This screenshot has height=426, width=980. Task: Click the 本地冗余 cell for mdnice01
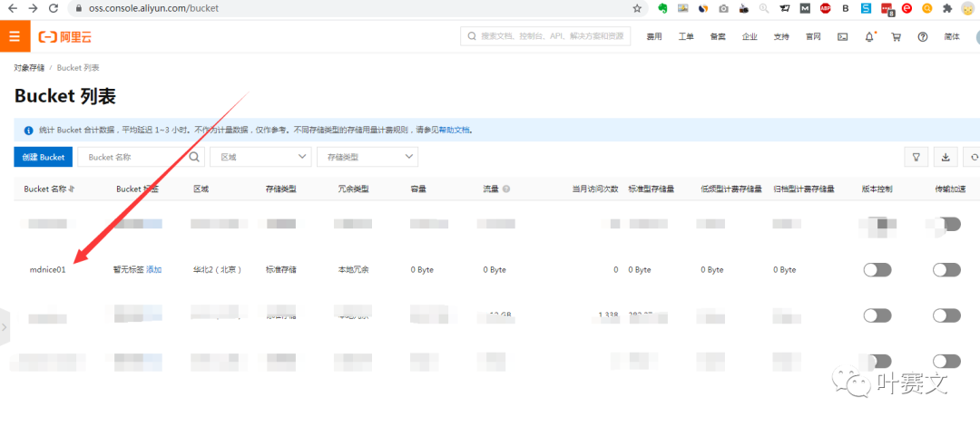(353, 270)
